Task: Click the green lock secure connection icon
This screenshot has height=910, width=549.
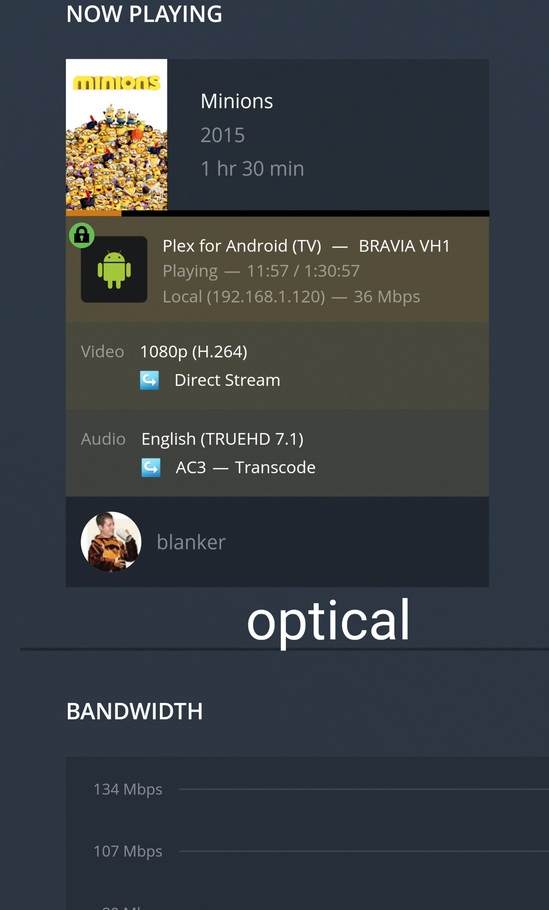Action: 82,235
